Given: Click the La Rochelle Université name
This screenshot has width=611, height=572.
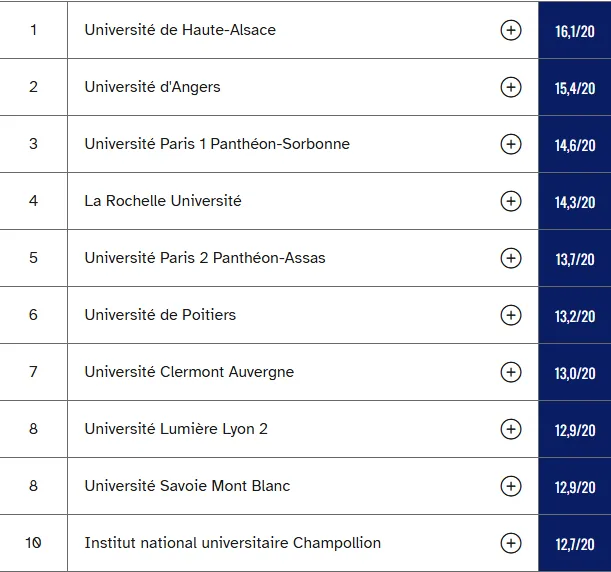Looking at the screenshot, I should [163, 201].
